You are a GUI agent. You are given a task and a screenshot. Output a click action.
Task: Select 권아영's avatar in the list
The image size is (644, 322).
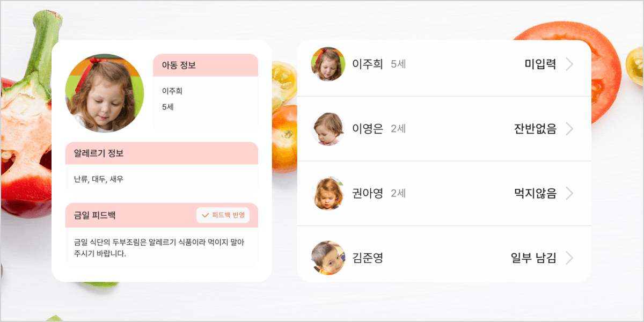[x=328, y=193]
